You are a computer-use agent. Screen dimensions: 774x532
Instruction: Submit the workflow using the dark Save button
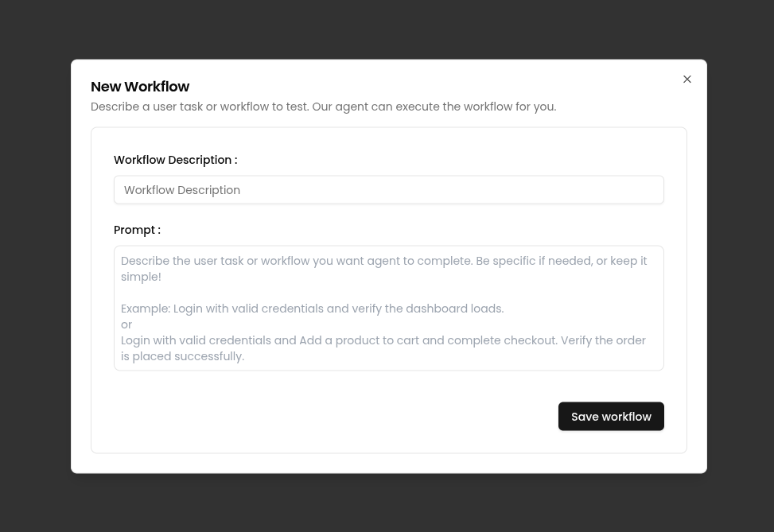pos(611,416)
